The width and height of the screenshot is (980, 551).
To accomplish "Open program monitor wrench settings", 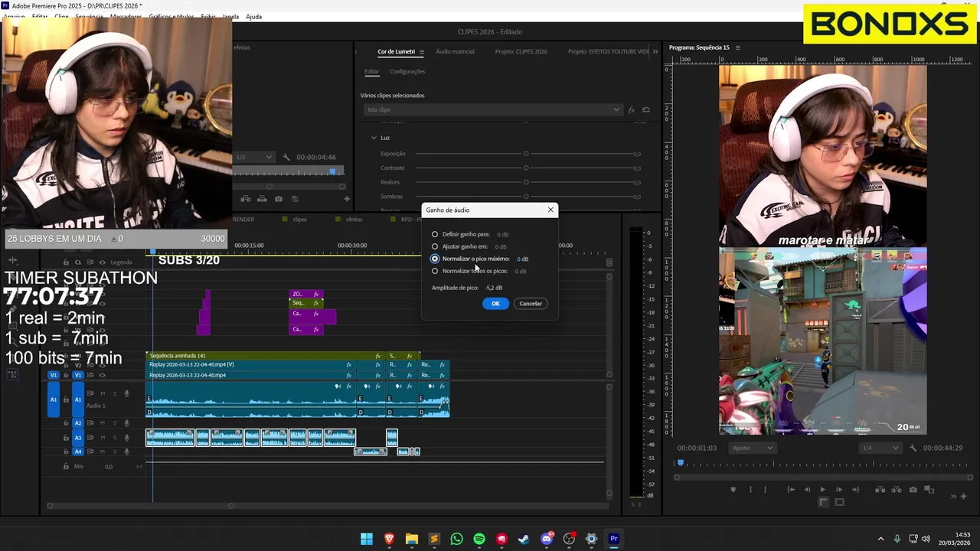I will [913, 448].
